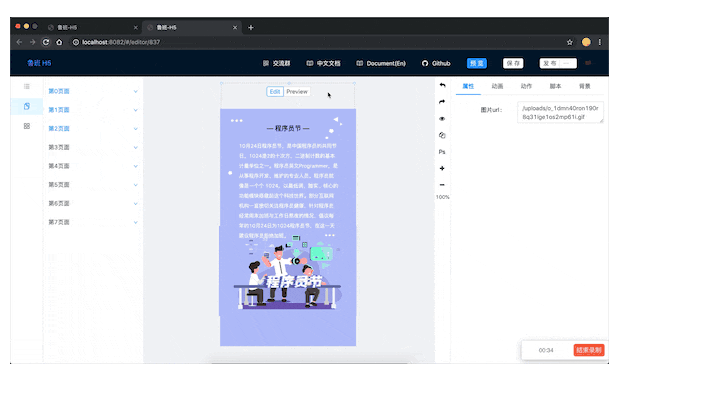702x397 pixels.
Task: Open the Ps import tool
Action: pos(442,152)
